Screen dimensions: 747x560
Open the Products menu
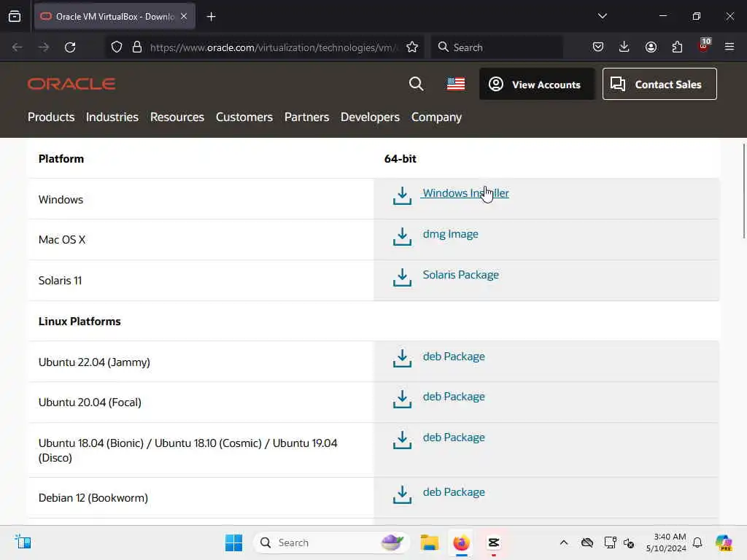[x=51, y=117]
